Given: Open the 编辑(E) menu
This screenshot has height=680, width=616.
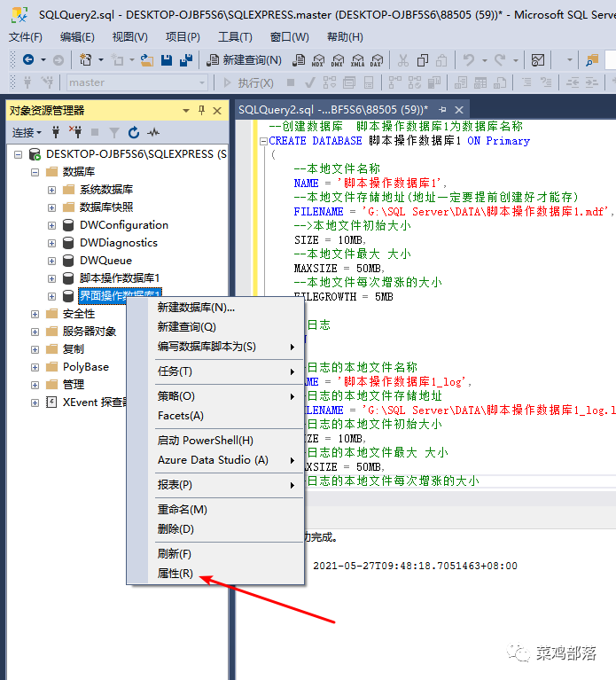Looking at the screenshot, I should click(77, 37).
